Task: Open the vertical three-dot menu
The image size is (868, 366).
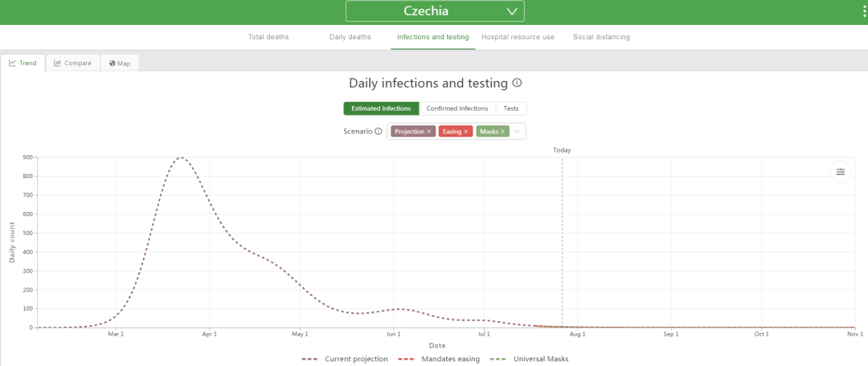Action: pos(863,11)
